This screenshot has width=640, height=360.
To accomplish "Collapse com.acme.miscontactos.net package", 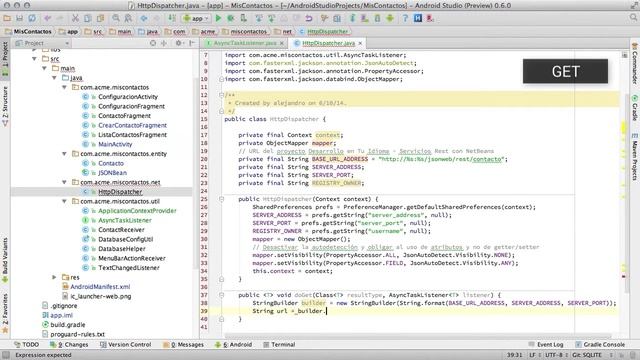I will coord(64,182).
